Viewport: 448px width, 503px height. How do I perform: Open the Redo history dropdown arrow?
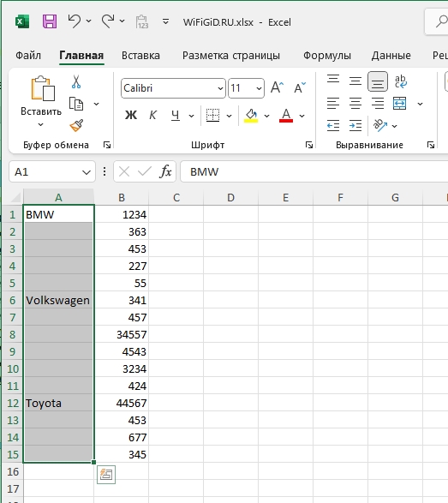(x=122, y=21)
